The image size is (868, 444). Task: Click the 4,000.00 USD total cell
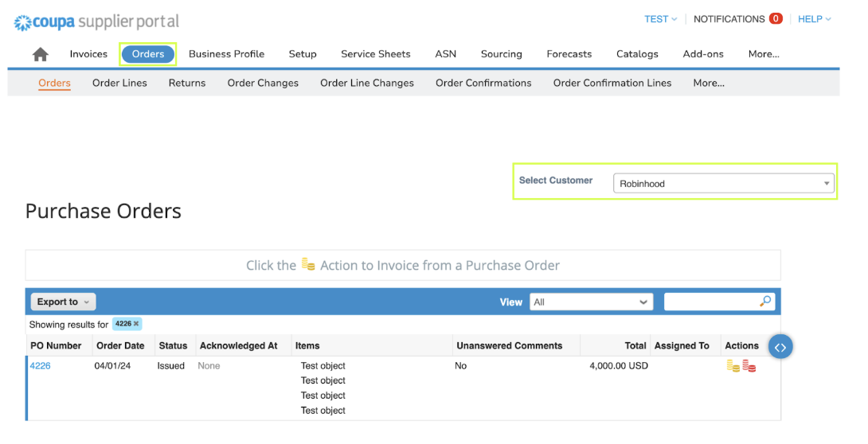tap(619, 365)
